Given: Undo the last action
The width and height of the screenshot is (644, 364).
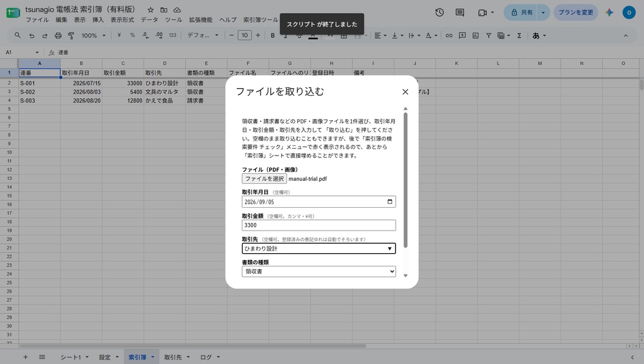Looking at the screenshot, I should [x=31, y=36].
